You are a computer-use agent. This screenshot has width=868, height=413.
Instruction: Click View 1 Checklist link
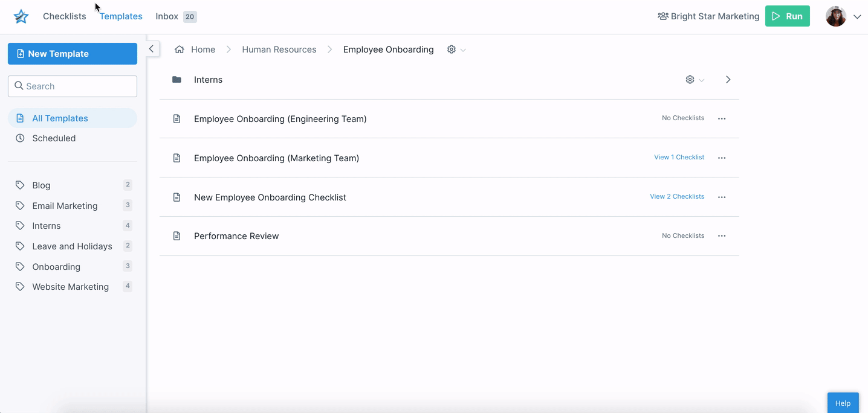coord(679,157)
